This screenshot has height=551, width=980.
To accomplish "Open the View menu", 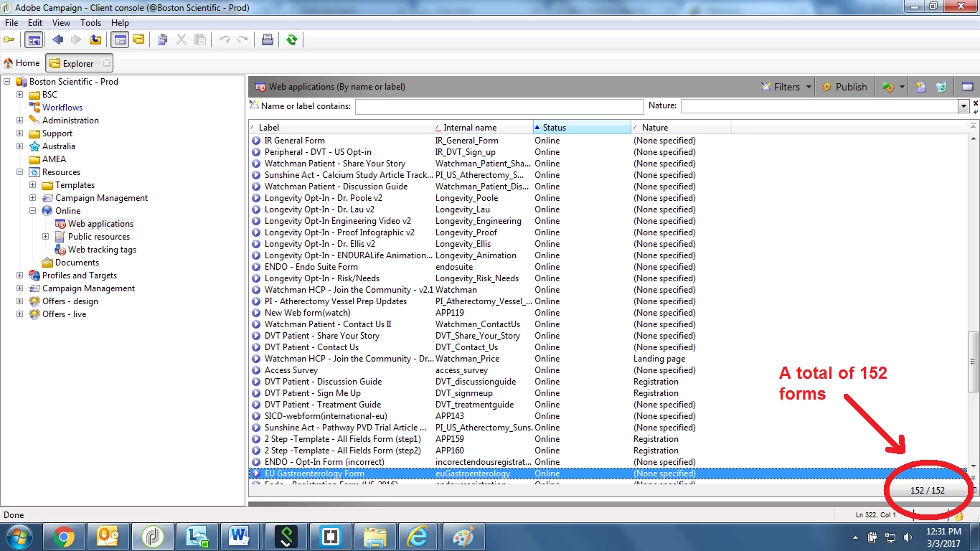I will pyautogui.click(x=62, y=23).
